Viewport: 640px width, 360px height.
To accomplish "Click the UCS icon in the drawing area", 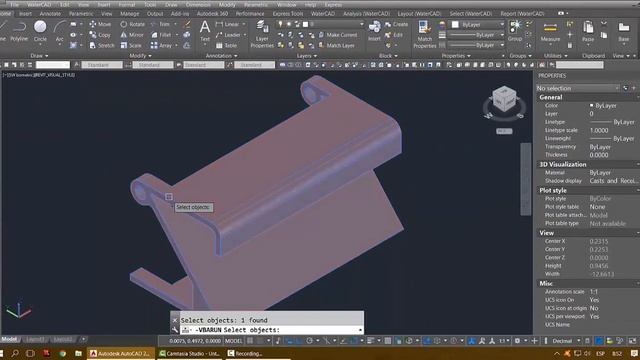I will 18,310.
